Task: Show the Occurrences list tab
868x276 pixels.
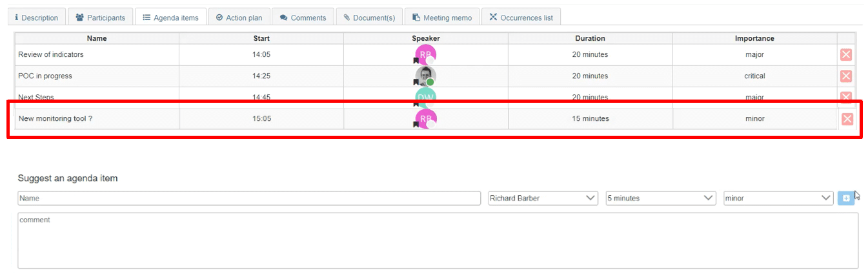Action: [521, 17]
